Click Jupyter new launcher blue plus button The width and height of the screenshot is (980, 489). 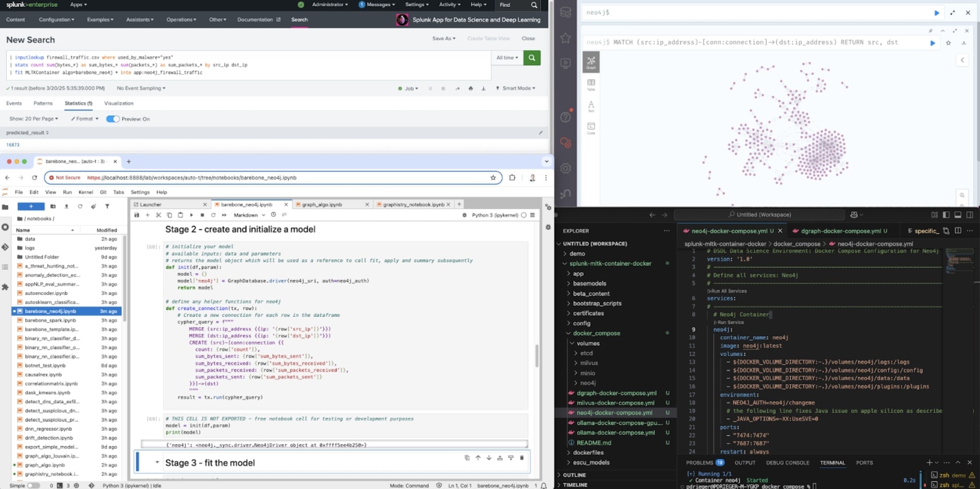[31, 206]
